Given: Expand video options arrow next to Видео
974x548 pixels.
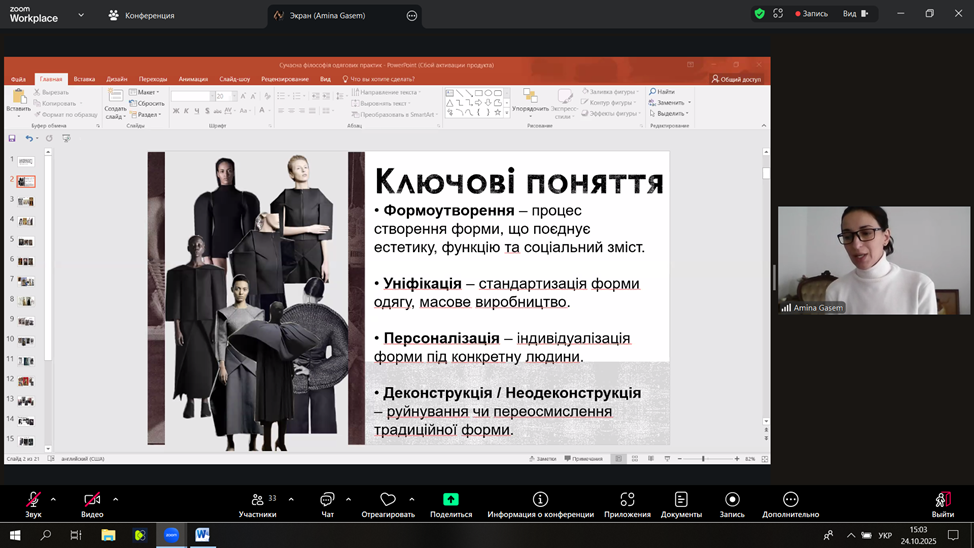Looking at the screenshot, I should pos(115,499).
